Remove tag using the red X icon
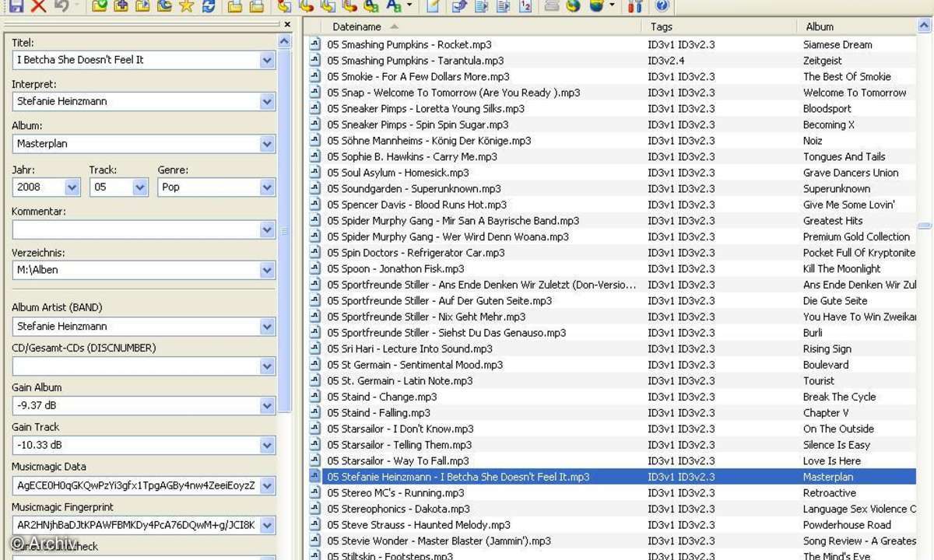The width and height of the screenshot is (934, 560). pyautogui.click(x=38, y=6)
